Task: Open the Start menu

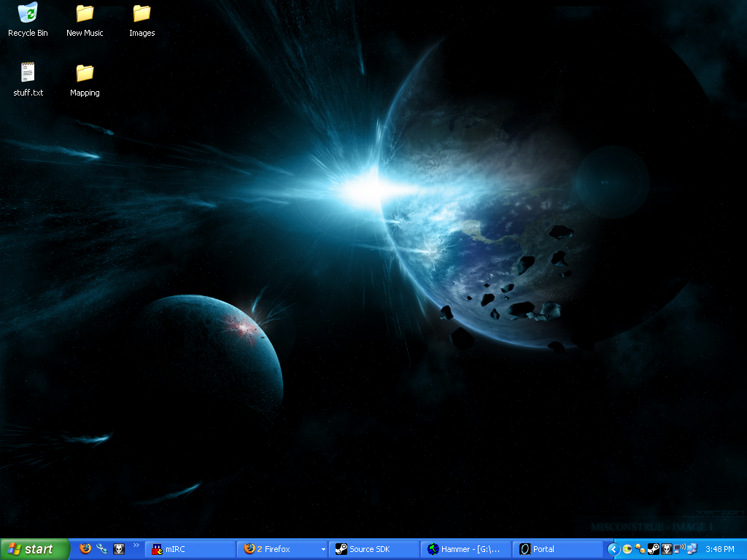Action: point(34,549)
